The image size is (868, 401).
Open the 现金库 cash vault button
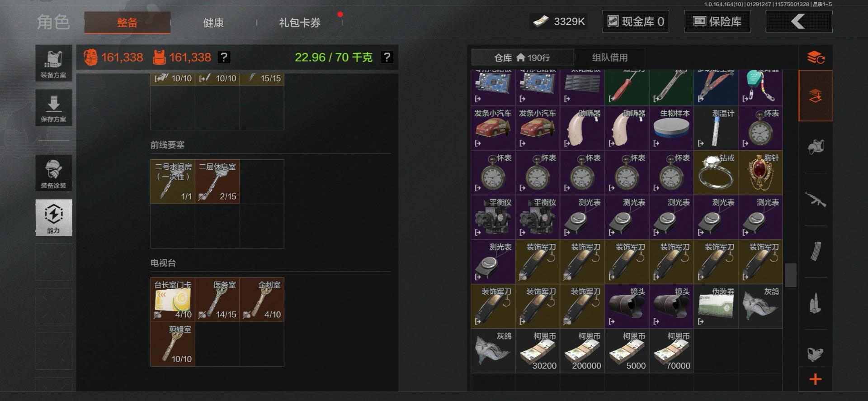636,21
